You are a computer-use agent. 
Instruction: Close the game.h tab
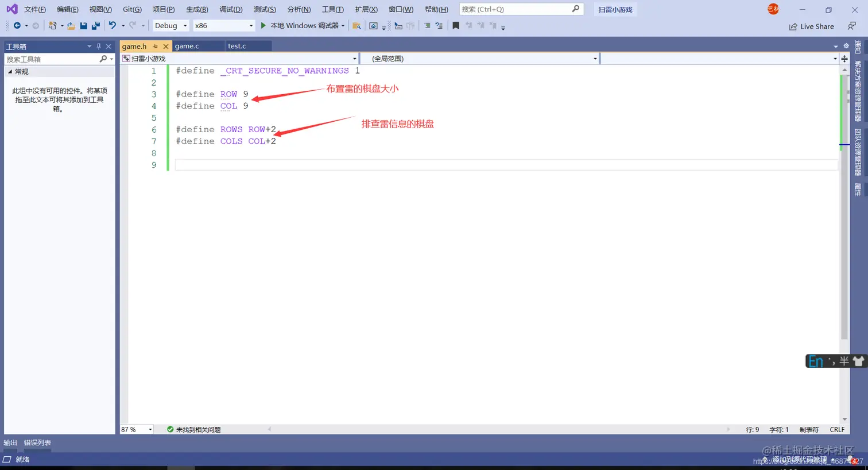click(166, 46)
